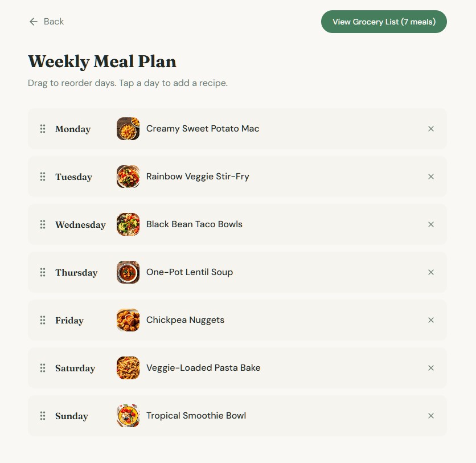The image size is (476, 463).
Task: Grab the Monday row drag handle
Action: 43,129
